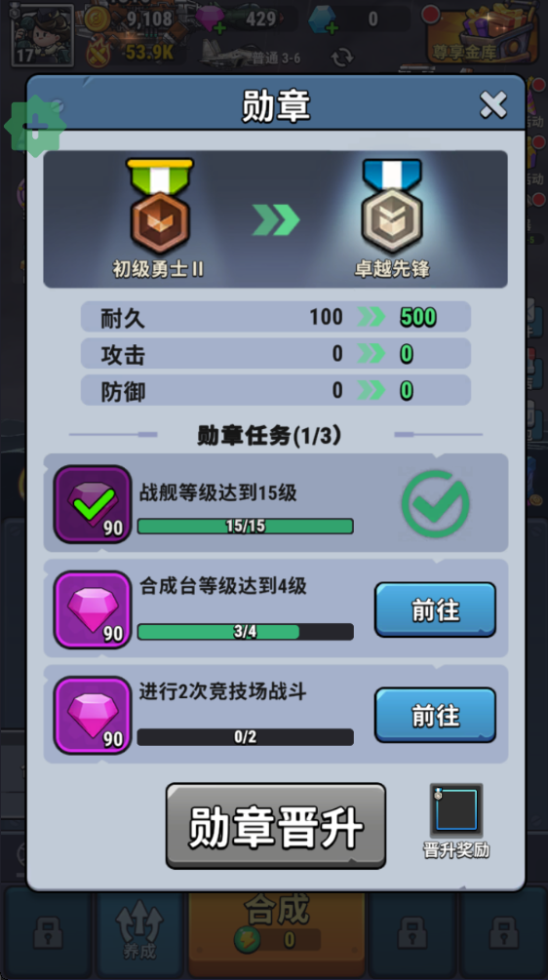The image size is (548, 980).
Task: Click the green checkmark of completed 战舰等级 task
Action: [436, 504]
